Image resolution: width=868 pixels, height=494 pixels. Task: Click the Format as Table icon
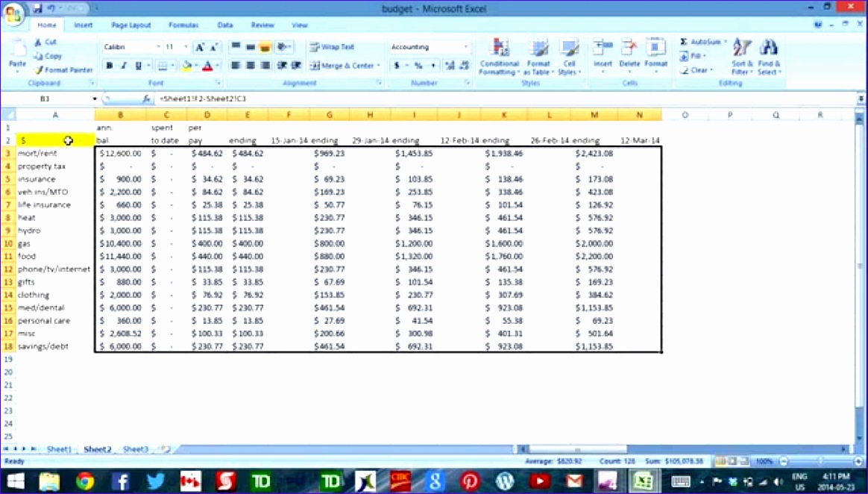click(538, 57)
